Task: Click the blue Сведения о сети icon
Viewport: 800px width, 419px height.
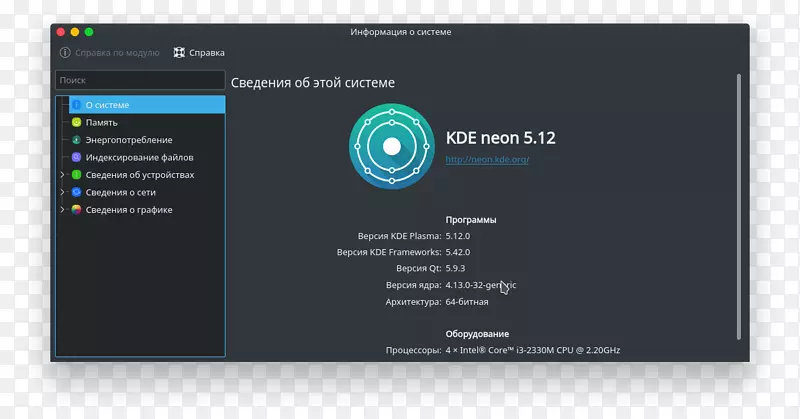Action: (77, 192)
